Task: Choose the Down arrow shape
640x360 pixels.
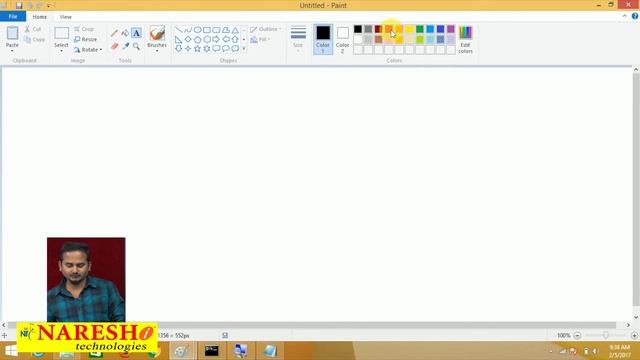Action: tap(178, 49)
